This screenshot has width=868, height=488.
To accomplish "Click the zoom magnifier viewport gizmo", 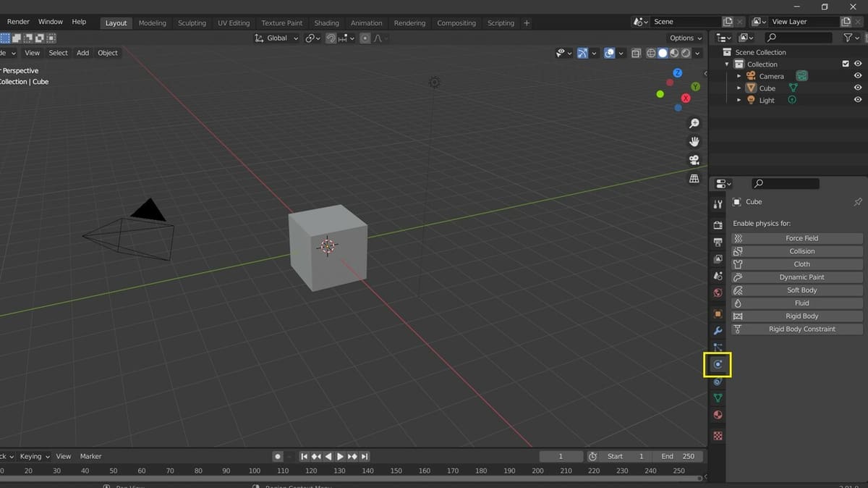I will pyautogui.click(x=694, y=124).
